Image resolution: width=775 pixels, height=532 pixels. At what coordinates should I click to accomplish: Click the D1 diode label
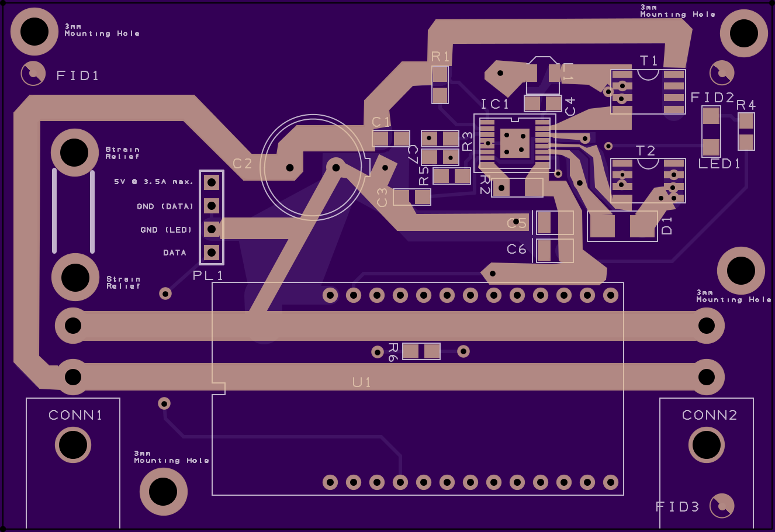(x=667, y=226)
